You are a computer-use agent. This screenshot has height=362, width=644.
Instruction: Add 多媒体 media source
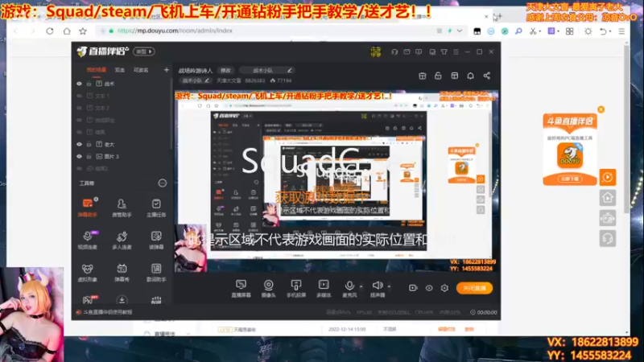pyautogui.click(x=324, y=289)
